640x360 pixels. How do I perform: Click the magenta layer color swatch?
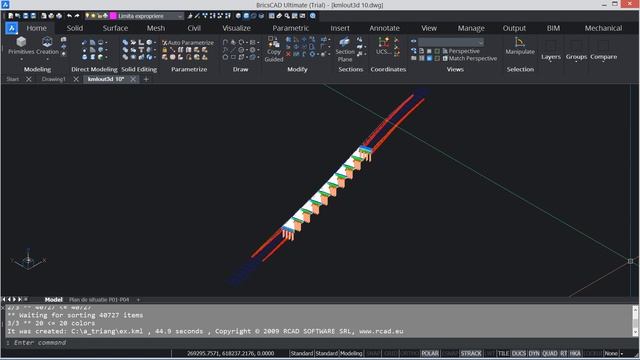coord(113,16)
